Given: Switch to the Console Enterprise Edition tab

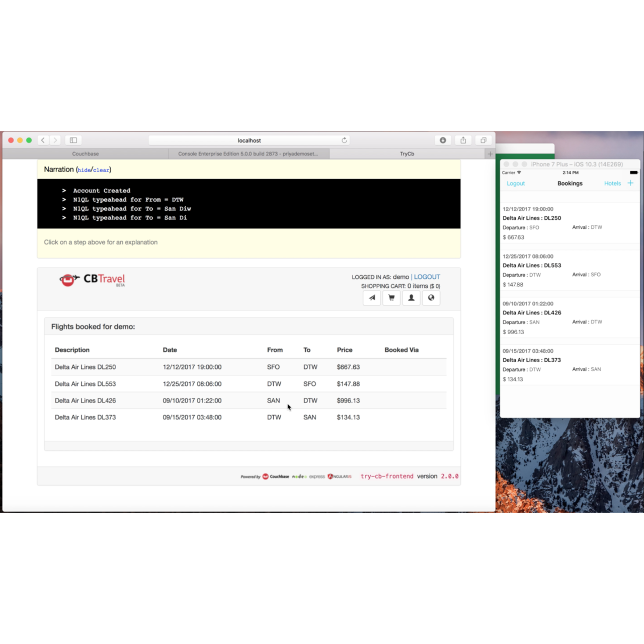Looking at the screenshot, I should point(249,153).
